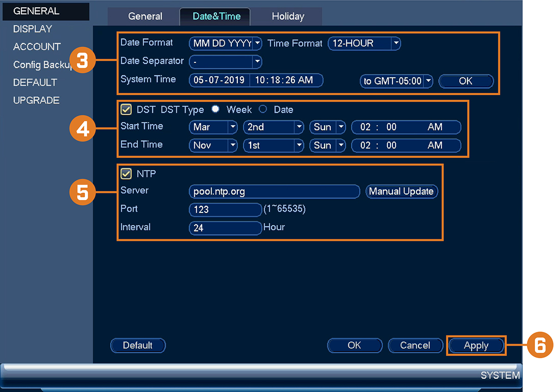The height and width of the screenshot is (392, 554).
Task: Select the Week DST type radio button
Action: 215,109
